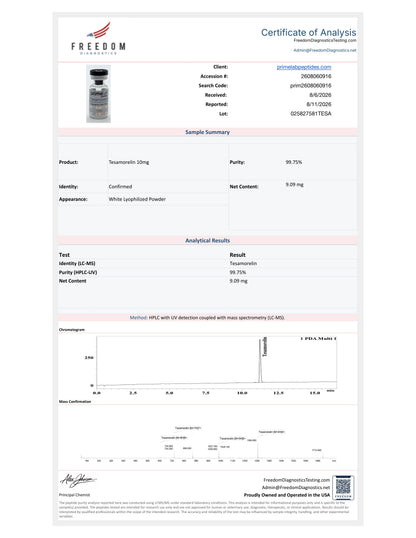The height and width of the screenshot is (538, 416).
Task: Select the Tesamorelin identity result
Action: pos(243,263)
